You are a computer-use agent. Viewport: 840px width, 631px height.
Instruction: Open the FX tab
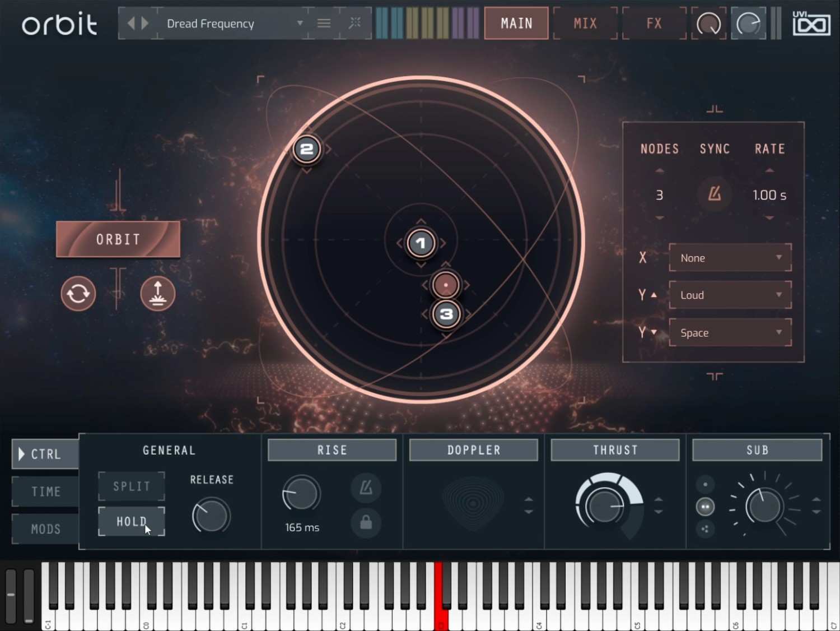pyautogui.click(x=654, y=24)
